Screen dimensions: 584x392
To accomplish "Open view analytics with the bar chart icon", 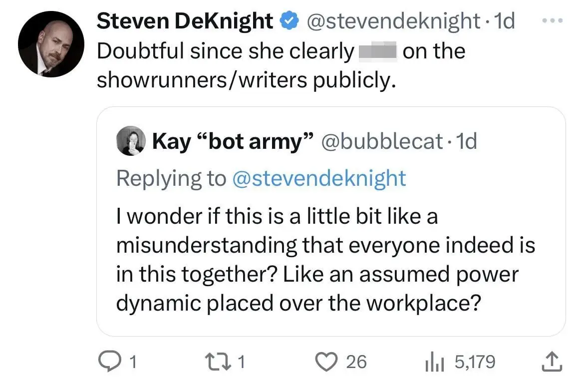I will pyautogui.click(x=436, y=361).
